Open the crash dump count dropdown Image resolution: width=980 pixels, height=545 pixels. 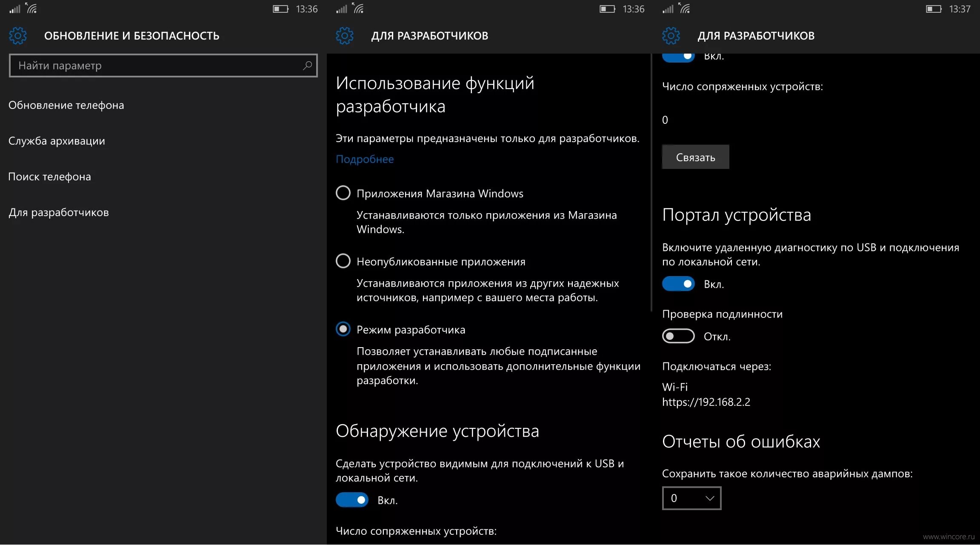[691, 498]
